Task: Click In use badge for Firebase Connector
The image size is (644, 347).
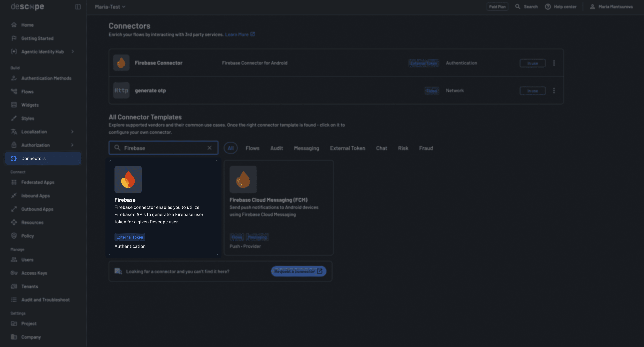Action: [533, 63]
